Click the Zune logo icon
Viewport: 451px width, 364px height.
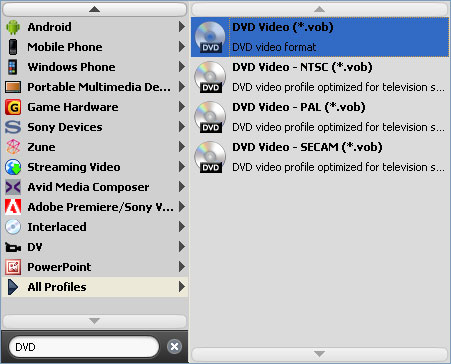13,147
